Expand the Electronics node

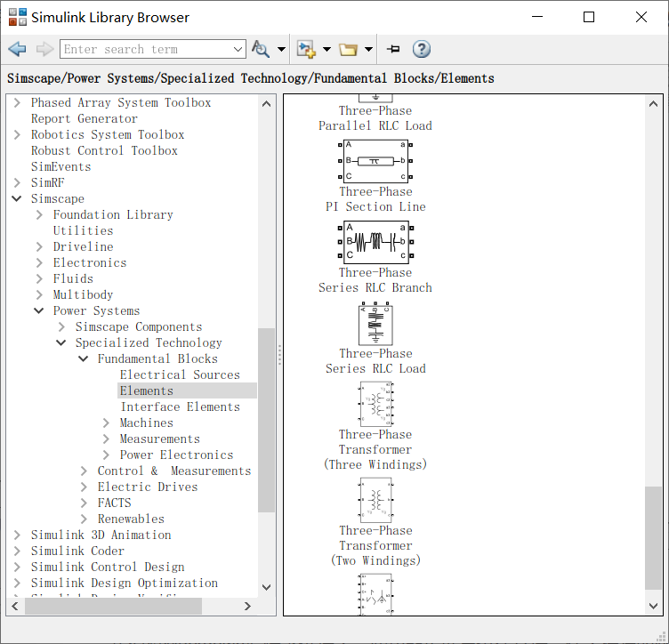point(39,262)
